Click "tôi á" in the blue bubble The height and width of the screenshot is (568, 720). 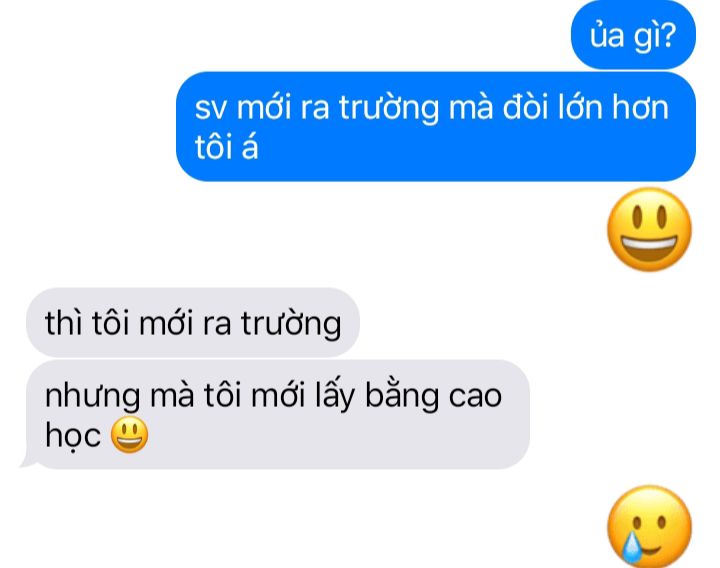pyautogui.click(x=226, y=147)
